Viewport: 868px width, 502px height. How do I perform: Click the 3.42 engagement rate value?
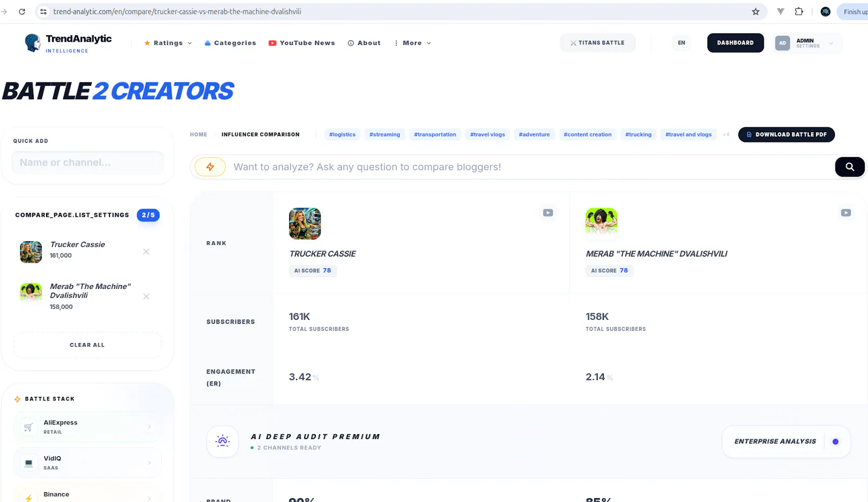coord(300,377)
